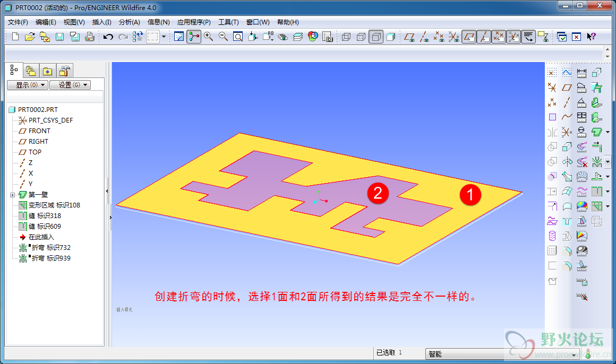The height and width of the screenshot is (364, 616).
Task: Toggle datum planes display on/off
Action: [469, 37]
